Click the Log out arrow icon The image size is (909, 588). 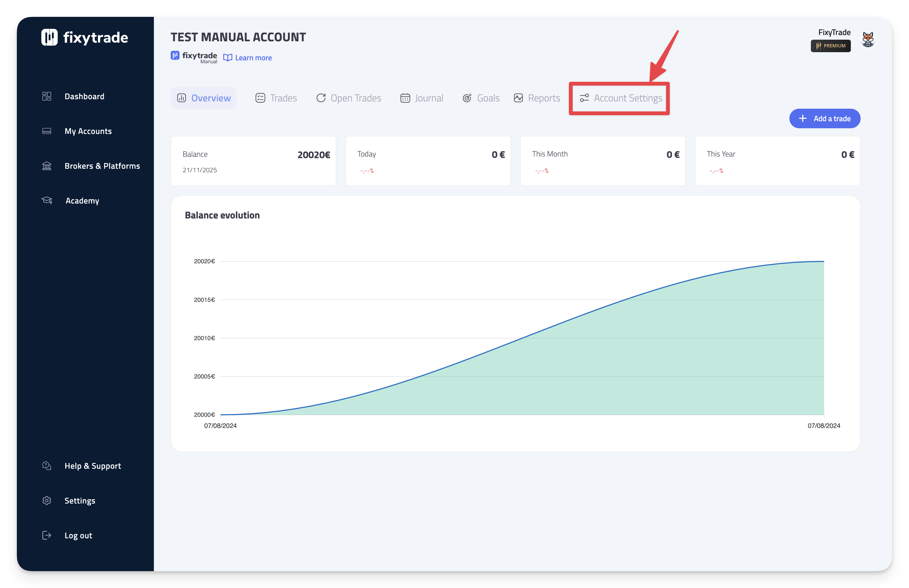46,535
